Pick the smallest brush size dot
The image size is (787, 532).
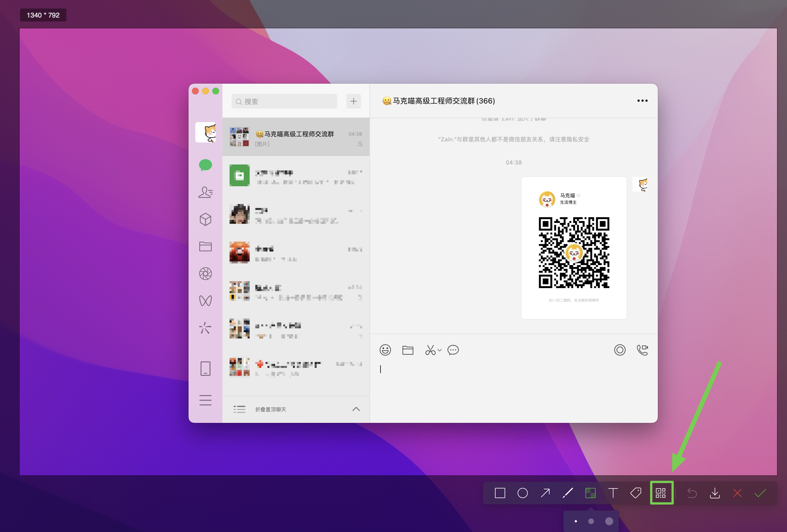[x=576, y=521]
